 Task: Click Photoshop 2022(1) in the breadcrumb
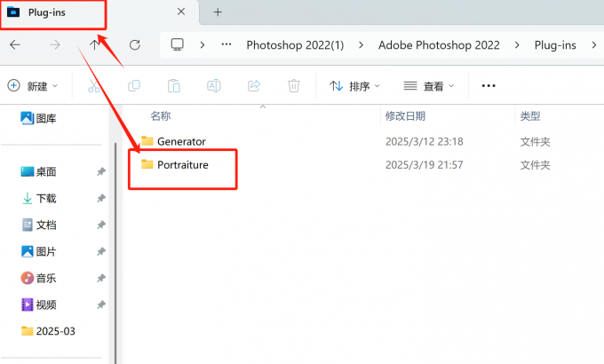coord(295,45)
